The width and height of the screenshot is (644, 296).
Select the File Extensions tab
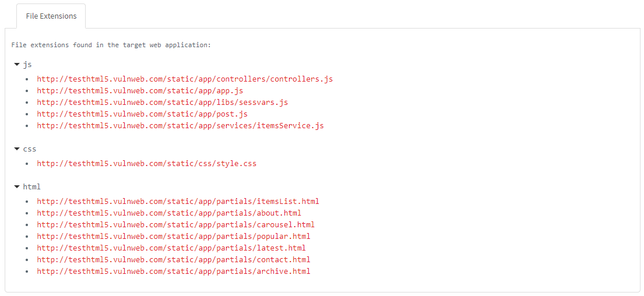[51, 16]
